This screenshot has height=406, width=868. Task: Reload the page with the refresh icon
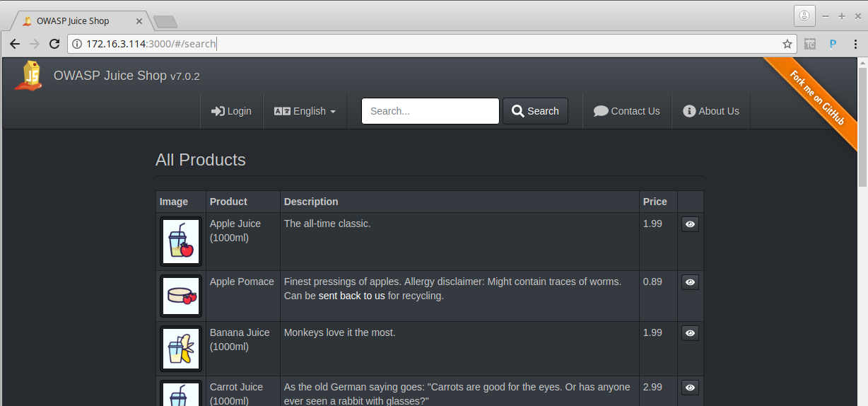54,44
